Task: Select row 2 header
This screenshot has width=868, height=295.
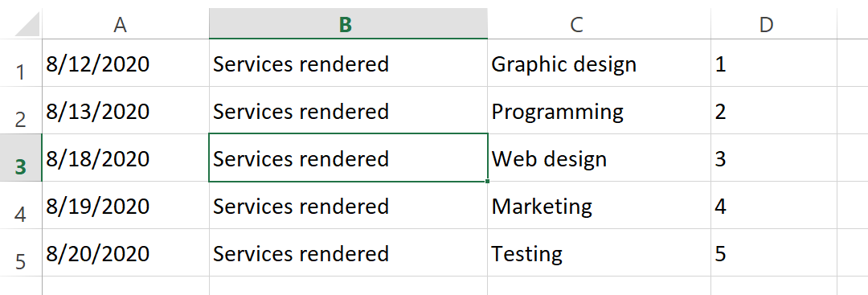Action: [x=20, y=111]
